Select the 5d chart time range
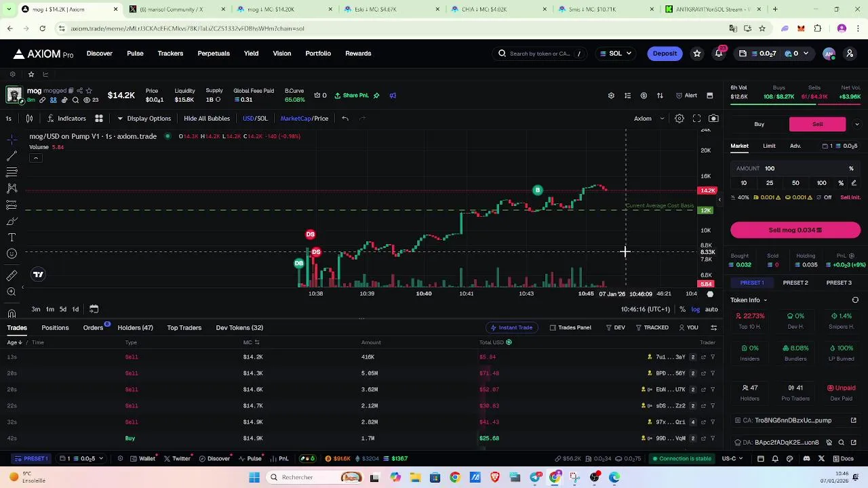This screenshot has height=488, width=868. point(62,309)
